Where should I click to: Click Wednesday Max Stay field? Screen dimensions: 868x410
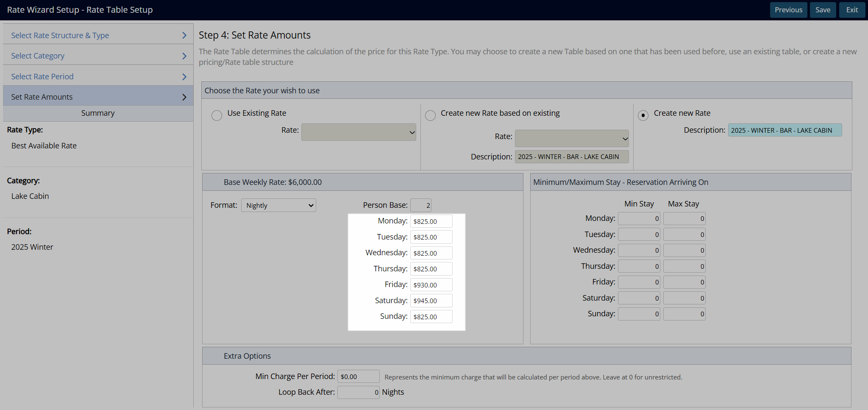pos(684,251)
